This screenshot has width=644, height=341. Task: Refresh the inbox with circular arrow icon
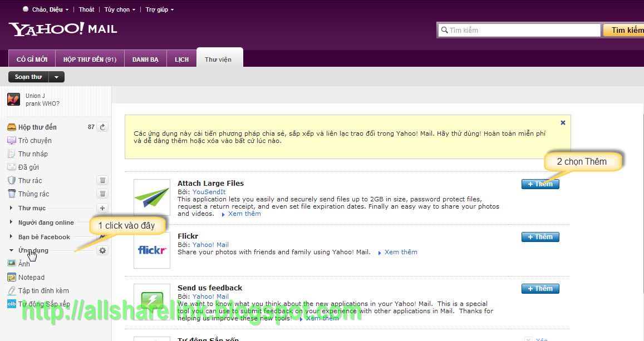102,127
